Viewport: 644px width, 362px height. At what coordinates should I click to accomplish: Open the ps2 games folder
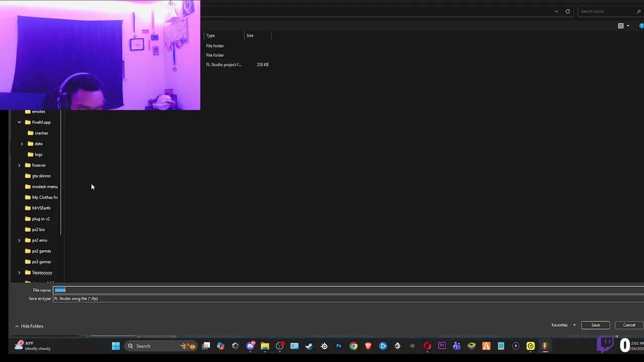[38, 251]
